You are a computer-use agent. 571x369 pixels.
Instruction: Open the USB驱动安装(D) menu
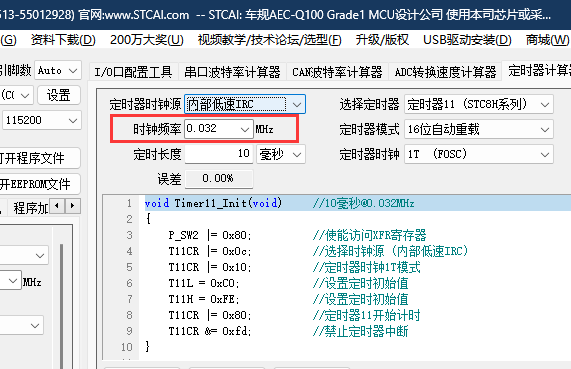pyautogui.click(x=467, y=40)
